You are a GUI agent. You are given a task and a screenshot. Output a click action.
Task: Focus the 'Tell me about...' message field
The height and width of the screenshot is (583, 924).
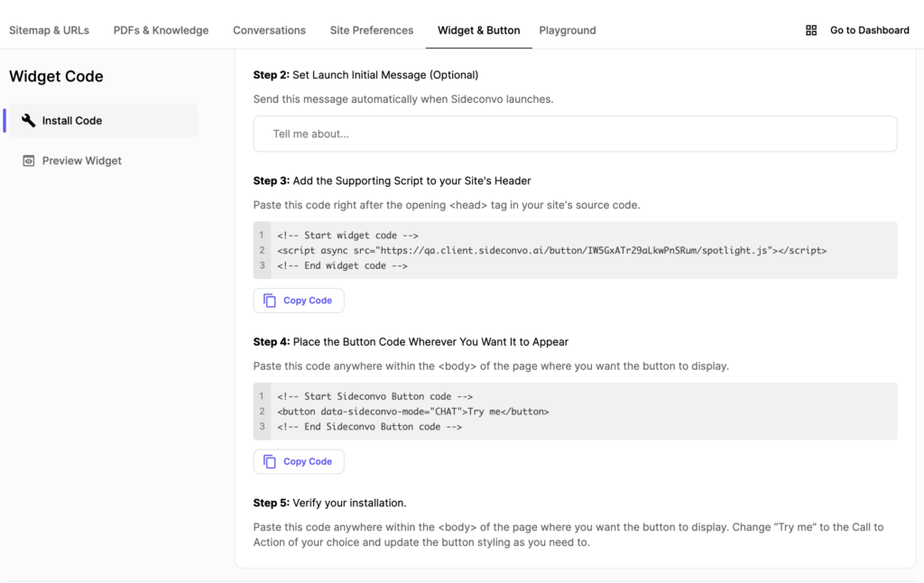click(x=575, y=134)
